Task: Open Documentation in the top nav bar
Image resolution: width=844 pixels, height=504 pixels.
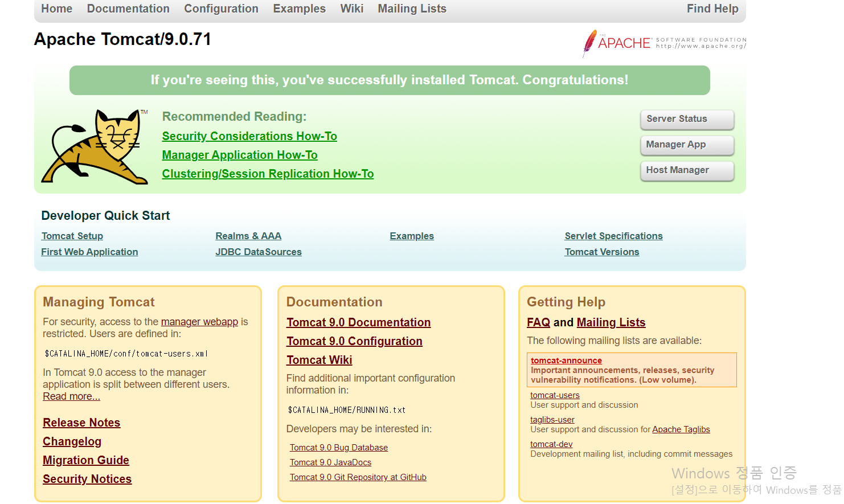Action: tap(128, 9)
